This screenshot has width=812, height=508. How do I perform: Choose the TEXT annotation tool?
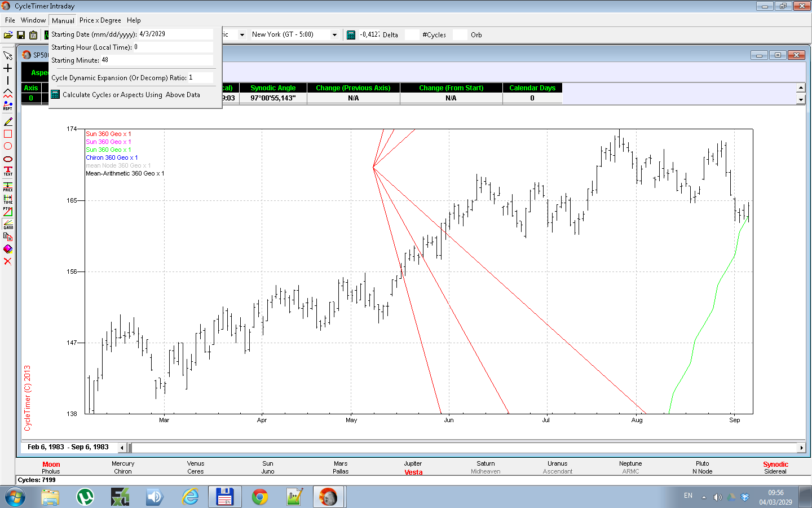point(8,171)
